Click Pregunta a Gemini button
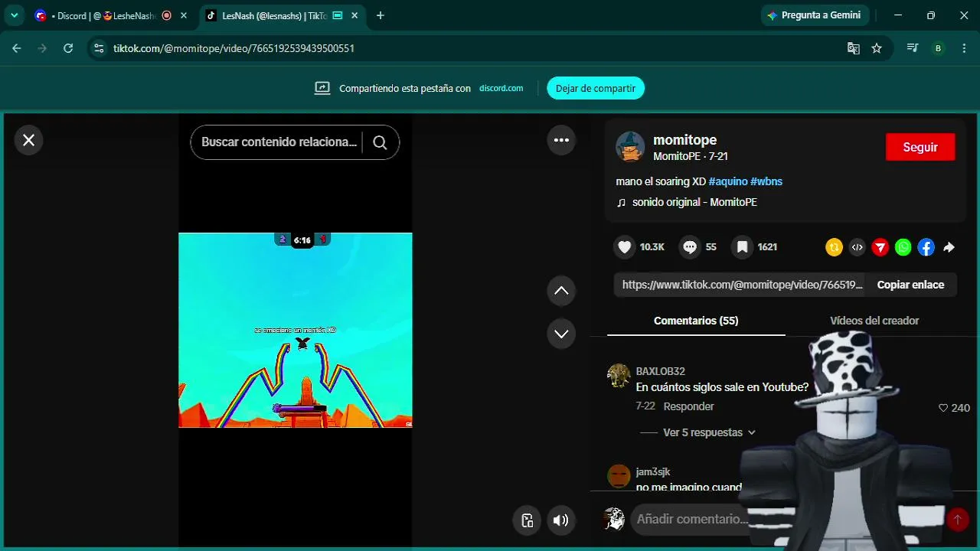 815,15
